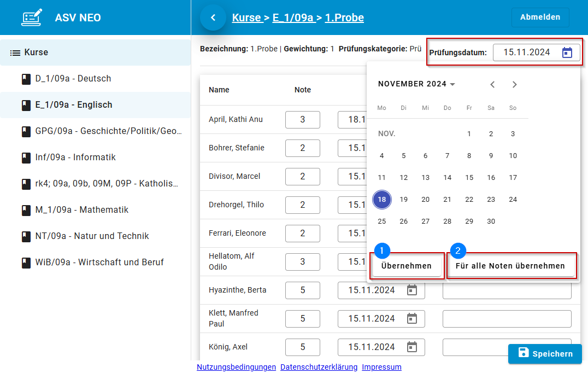Click the Name column header

click(x=219, y=90)
